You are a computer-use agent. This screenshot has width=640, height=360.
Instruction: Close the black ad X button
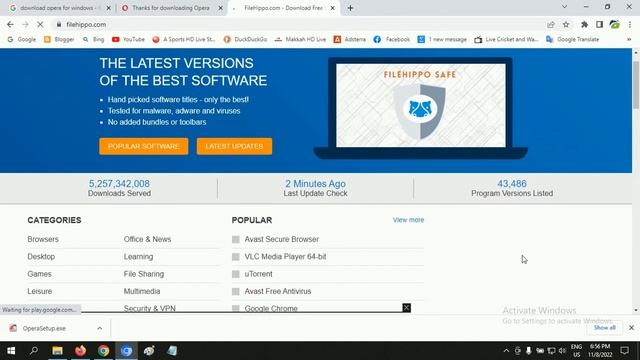pos(406,308)
